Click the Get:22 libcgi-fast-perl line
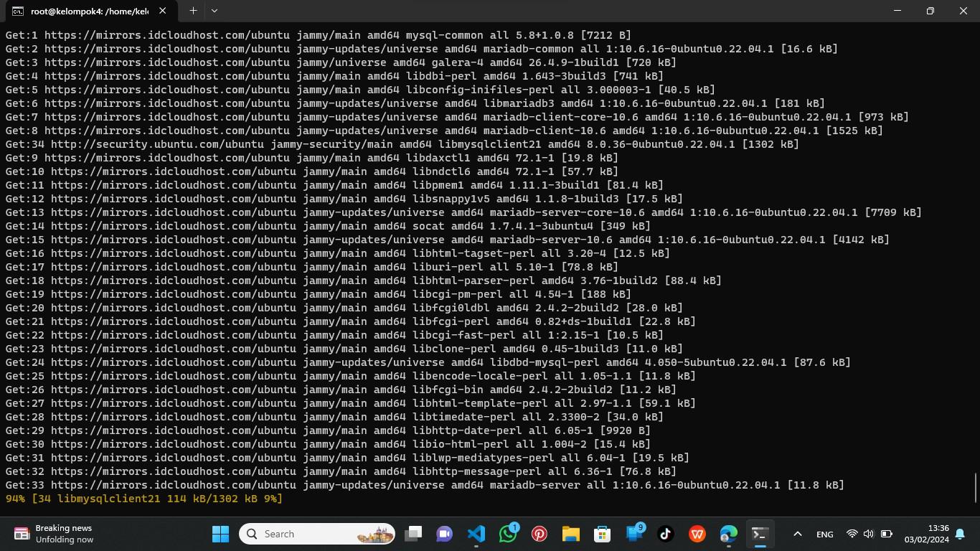 (x=334, y=335)
